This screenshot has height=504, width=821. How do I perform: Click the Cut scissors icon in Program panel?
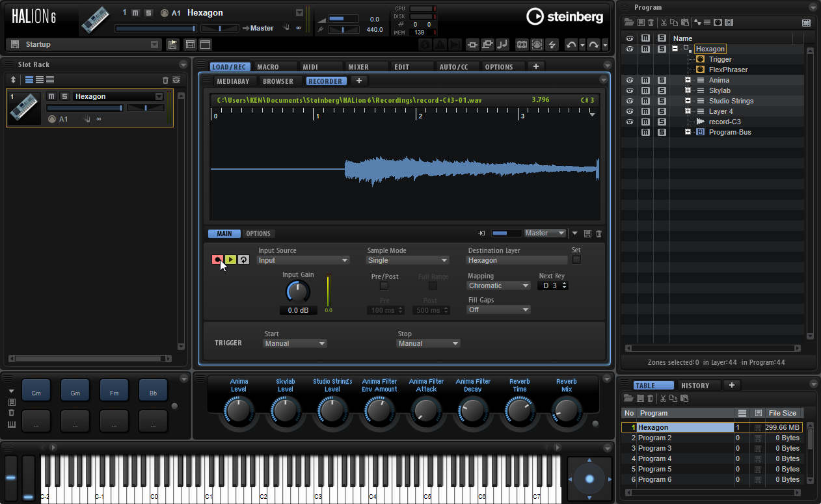coord(664,23)
